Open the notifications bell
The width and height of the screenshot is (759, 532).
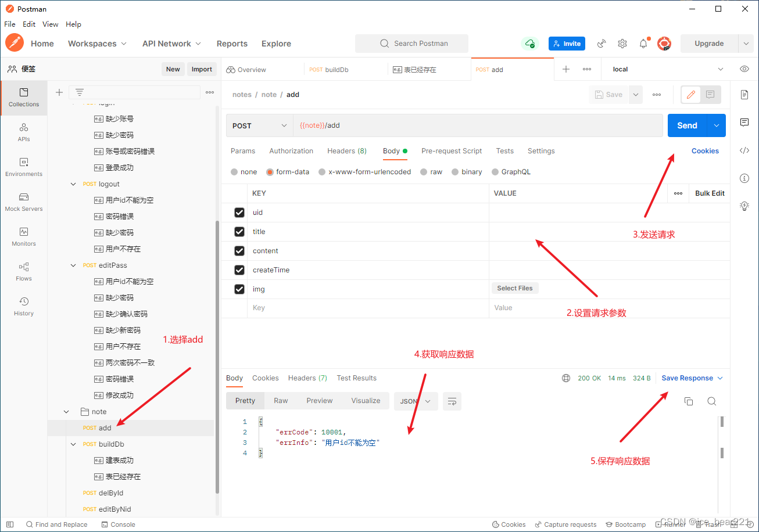643,44
